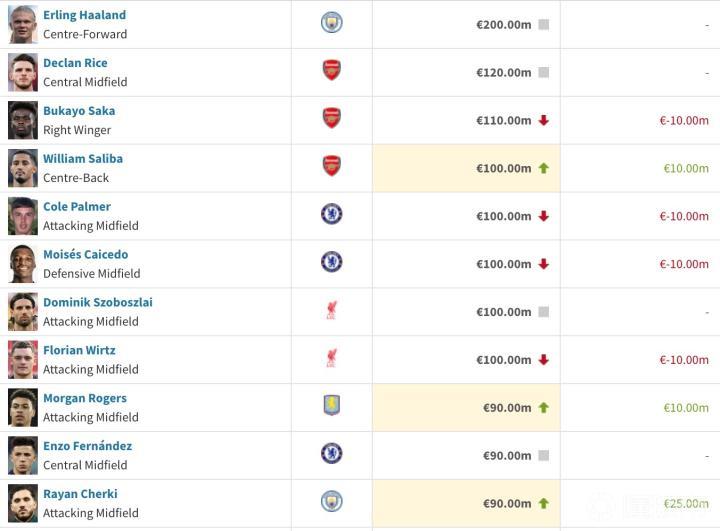720x531 pixels.
Task: Click green up arrow beside Rayan Cherki's value
Action: pos(544,503)
